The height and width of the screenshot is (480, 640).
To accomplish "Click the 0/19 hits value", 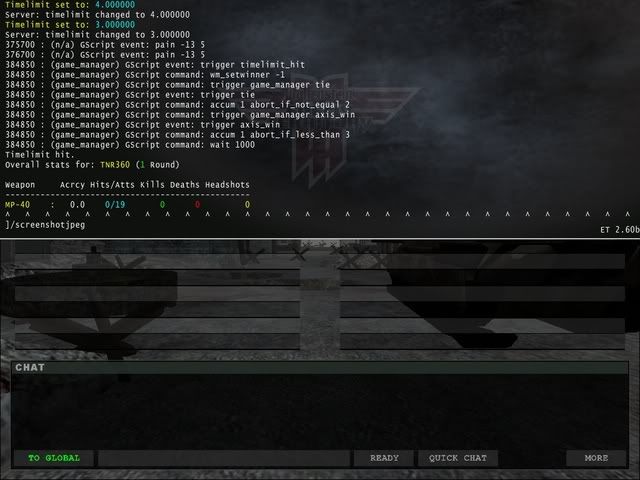I will 113,204.
